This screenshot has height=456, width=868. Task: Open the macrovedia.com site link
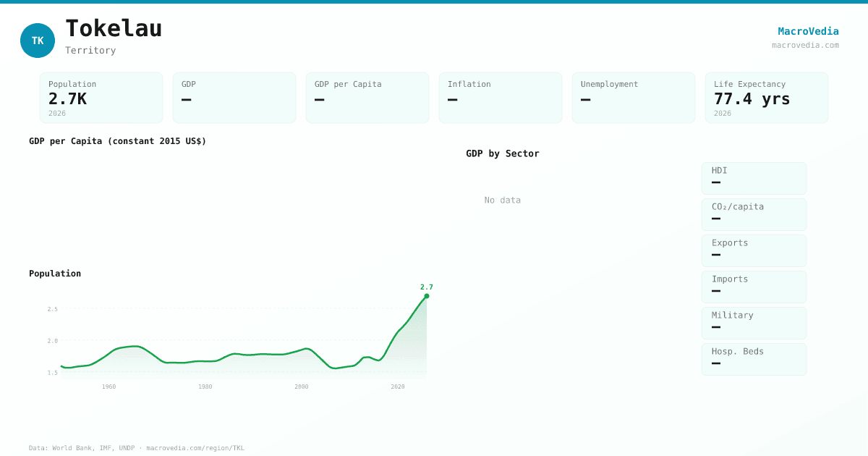click(805, 45)
